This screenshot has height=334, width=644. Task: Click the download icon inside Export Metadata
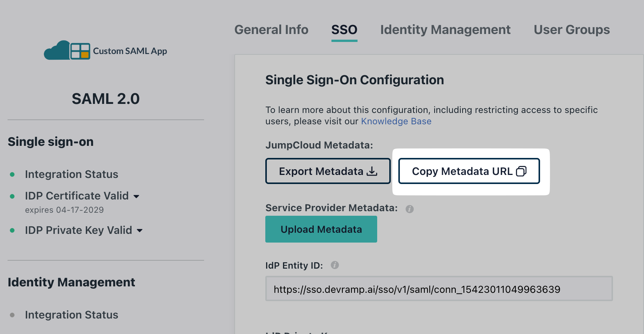coord(372,171)
